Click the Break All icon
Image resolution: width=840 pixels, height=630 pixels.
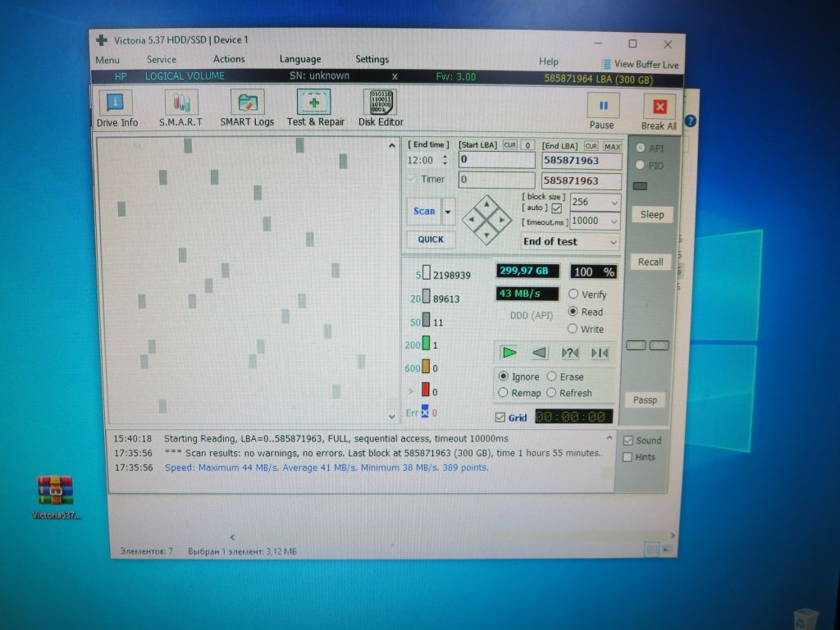click(x=660, y=107)
